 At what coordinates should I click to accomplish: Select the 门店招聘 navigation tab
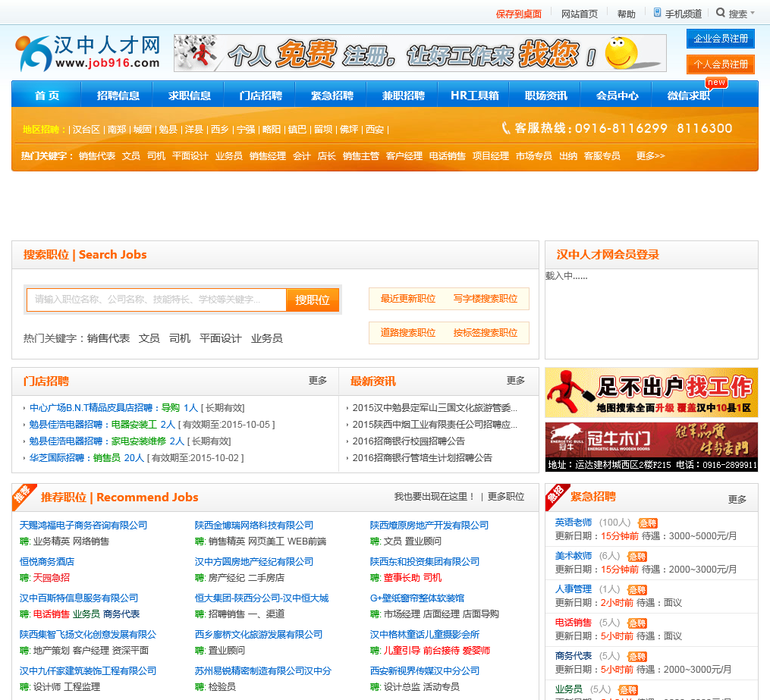click(x=260, y=96)
